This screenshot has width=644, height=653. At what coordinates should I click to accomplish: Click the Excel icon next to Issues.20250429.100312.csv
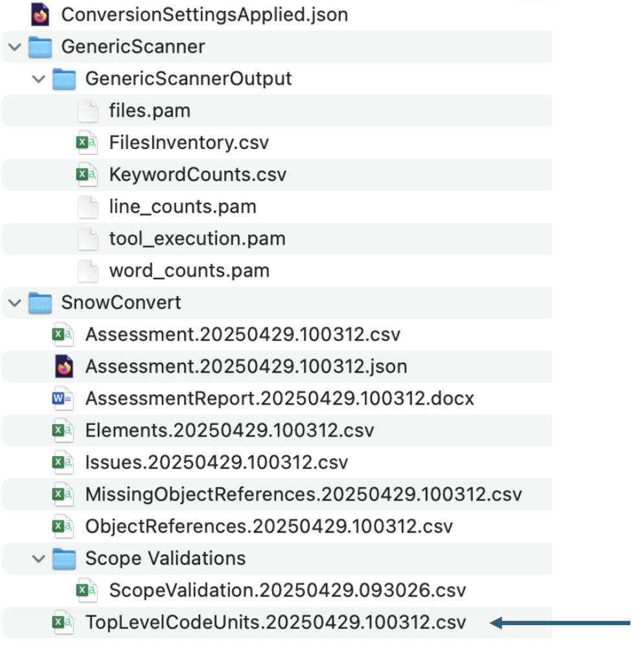coord(63,463)
